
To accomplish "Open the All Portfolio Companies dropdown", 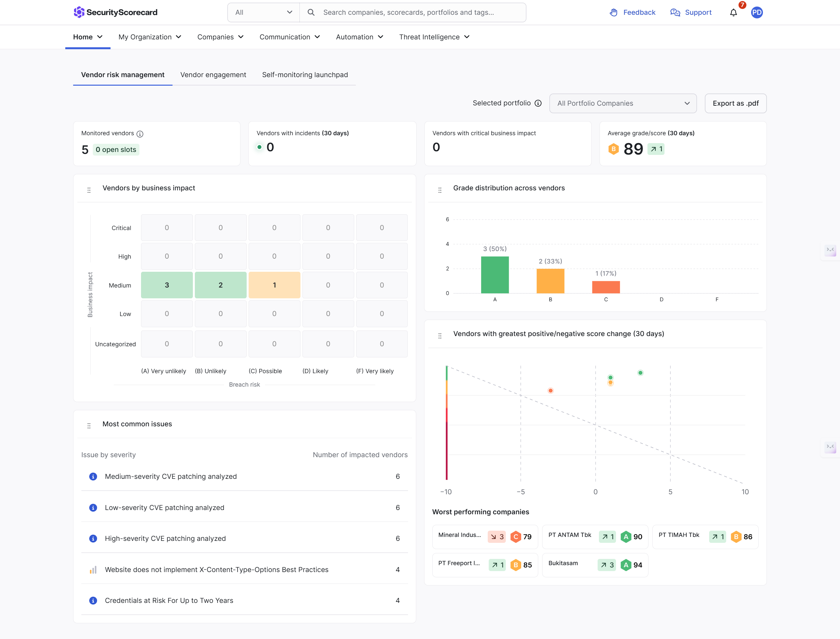I will 623,103.
